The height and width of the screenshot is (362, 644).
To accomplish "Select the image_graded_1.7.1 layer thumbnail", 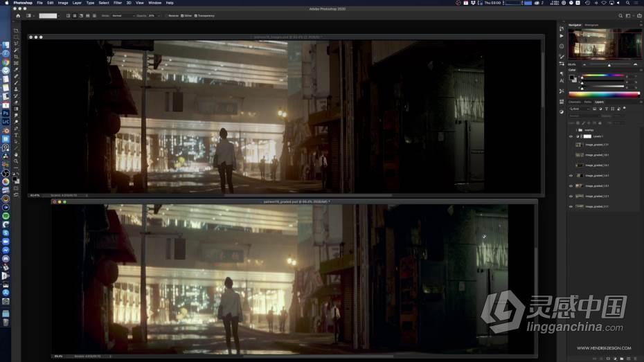I will (x=579, y=145).
